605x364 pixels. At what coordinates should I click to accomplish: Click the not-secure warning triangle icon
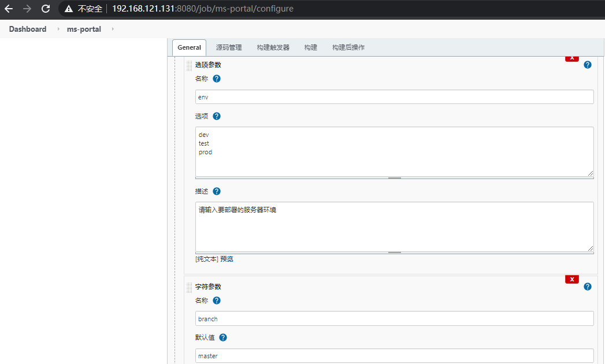point(69,9)
